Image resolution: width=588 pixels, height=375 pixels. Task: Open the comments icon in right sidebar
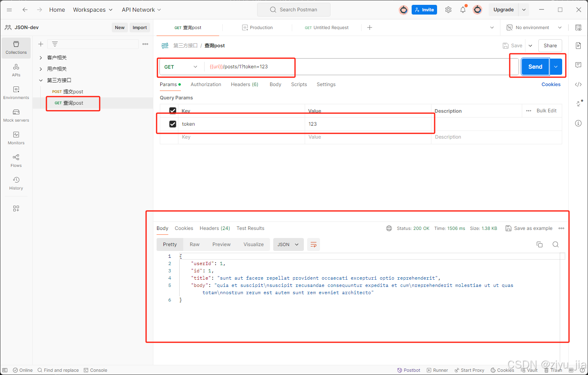(578, 65)
